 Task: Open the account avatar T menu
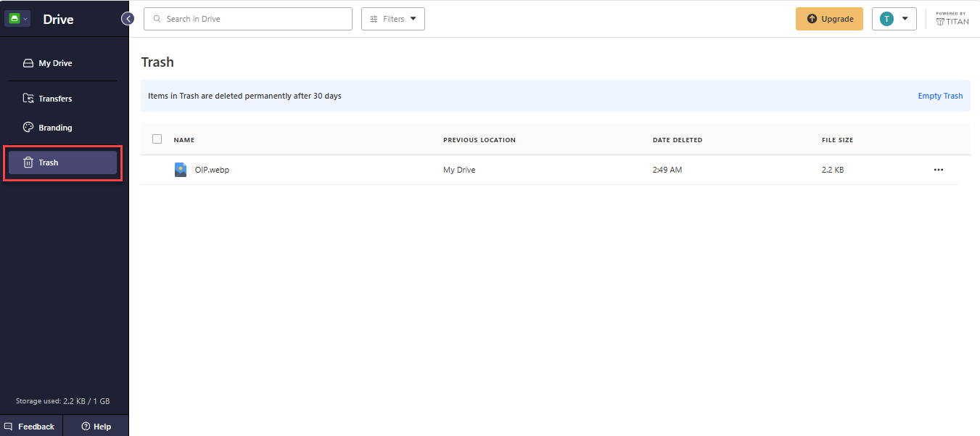pos(894,19)
